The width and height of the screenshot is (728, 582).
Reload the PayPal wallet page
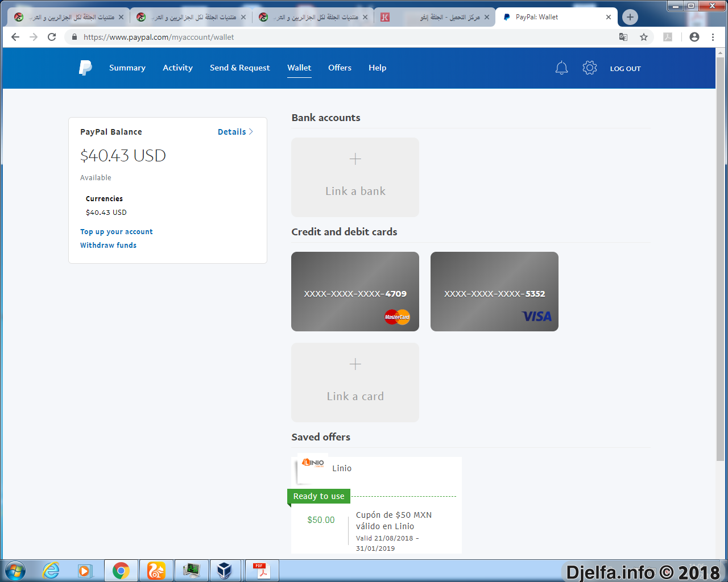point(52,37)
